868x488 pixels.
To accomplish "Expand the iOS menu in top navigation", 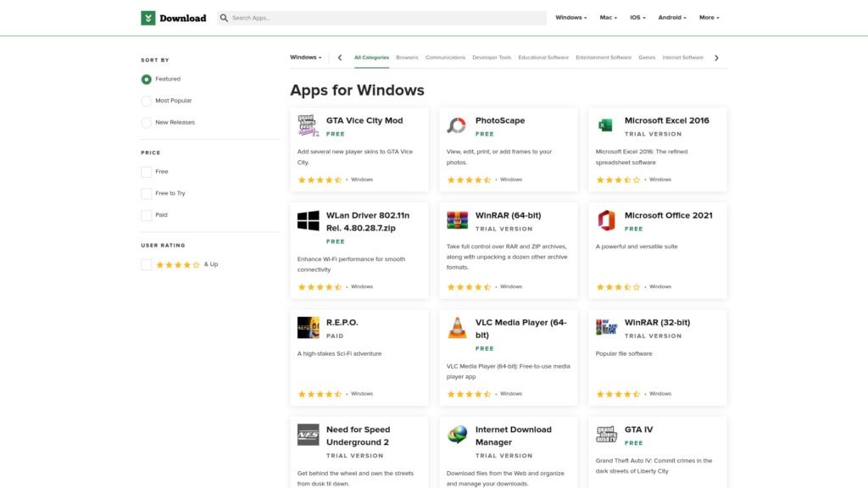I will pyautogui.click(x=637, y=18).
